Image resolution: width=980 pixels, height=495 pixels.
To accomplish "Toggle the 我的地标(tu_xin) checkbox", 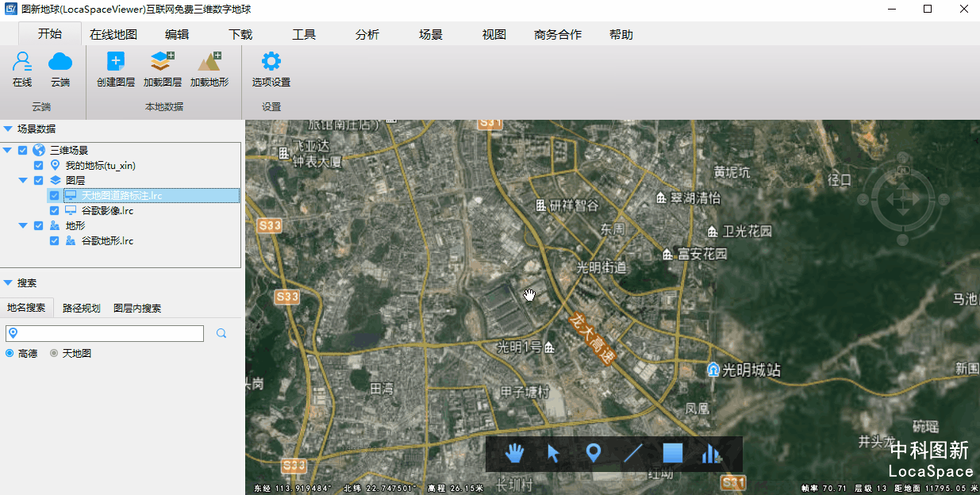I will (39, 165).
